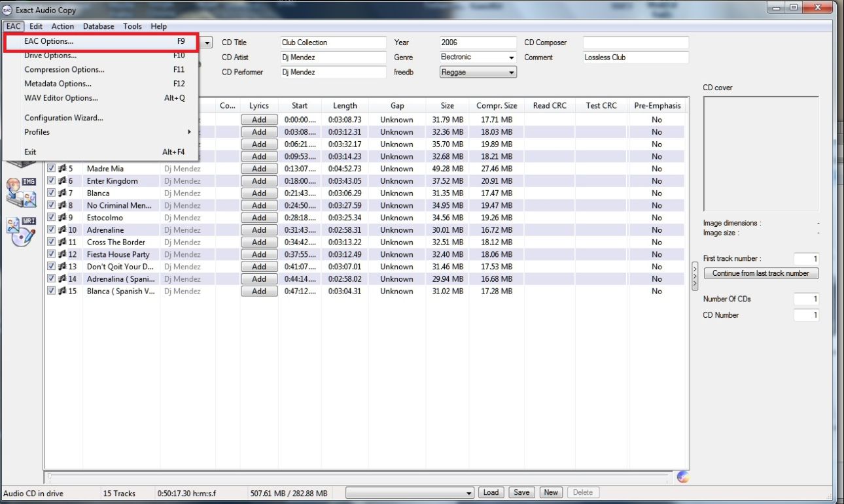Open the Tools menu
The width and height of the screenshot is (844, 504).
[133, 26]
